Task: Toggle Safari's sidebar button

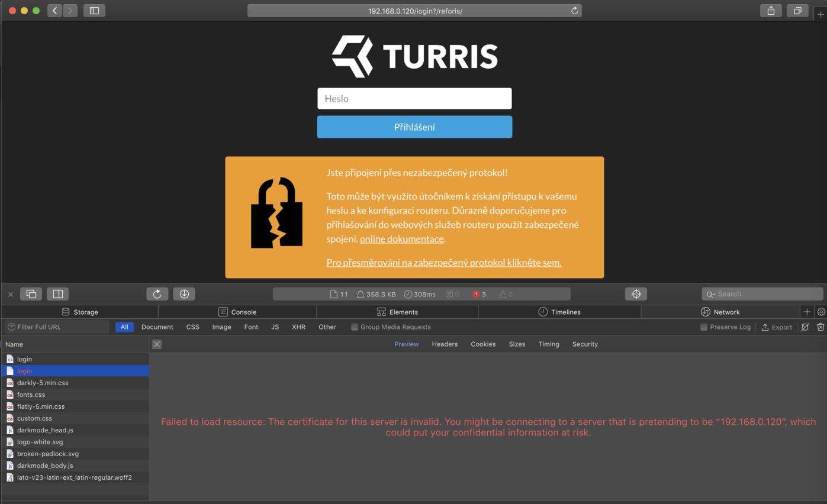Action: (x=94, y=11)
